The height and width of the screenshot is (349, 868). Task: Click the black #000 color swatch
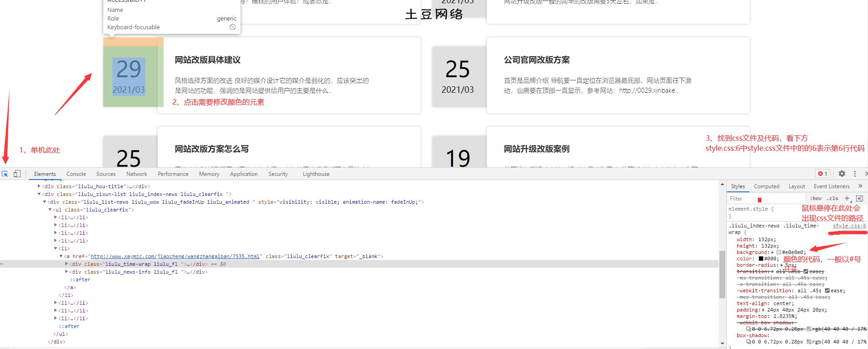tap(761, 259)
